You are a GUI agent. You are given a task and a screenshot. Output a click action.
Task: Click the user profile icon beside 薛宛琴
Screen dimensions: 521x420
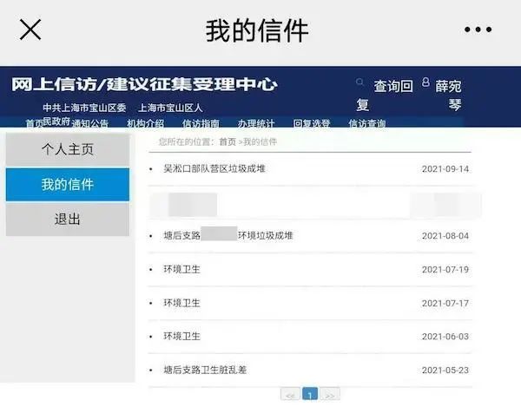point(425,83)
